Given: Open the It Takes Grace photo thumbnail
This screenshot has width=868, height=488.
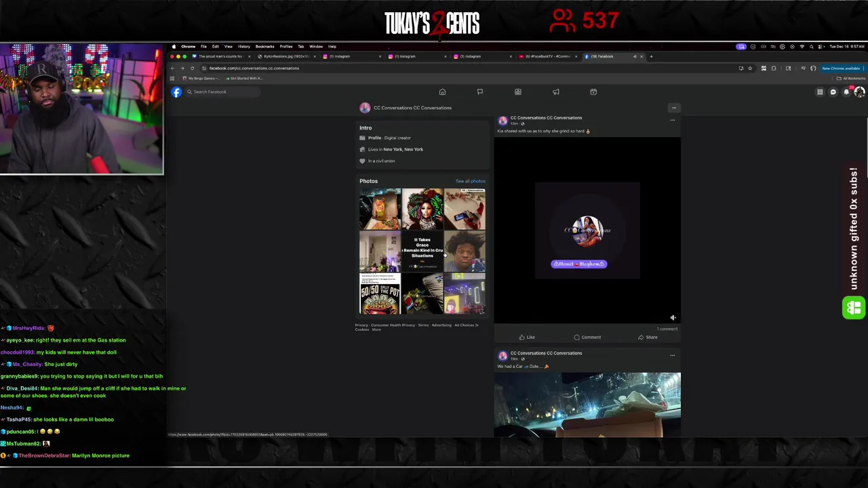Looking at the screenshot, I should click(422, 251).
